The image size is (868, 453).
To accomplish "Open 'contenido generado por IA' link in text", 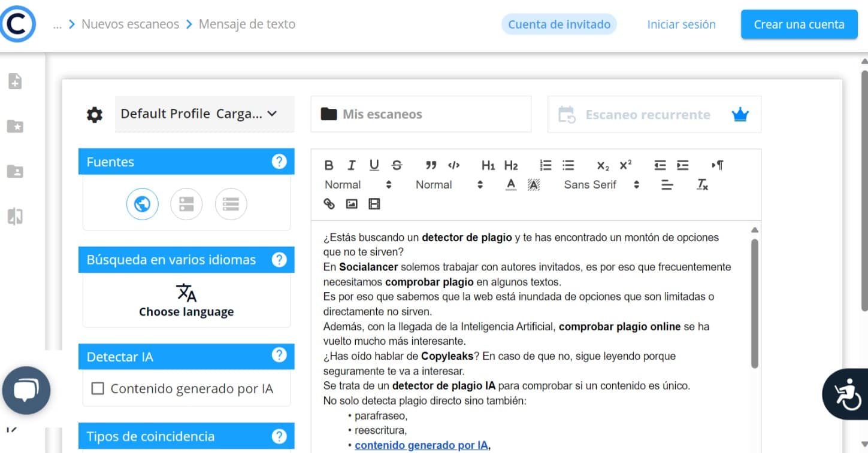I will point(422,445).
